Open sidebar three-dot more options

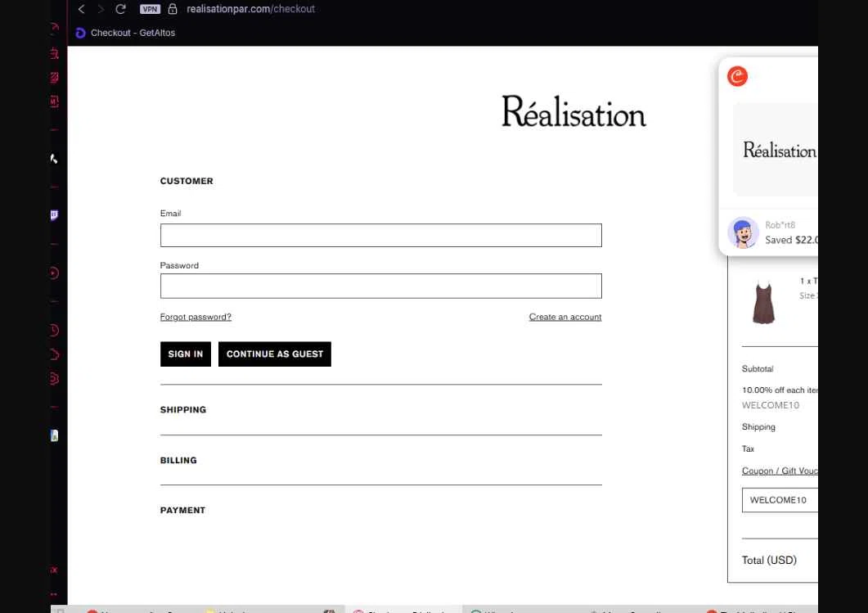click(x=54, y=594)
